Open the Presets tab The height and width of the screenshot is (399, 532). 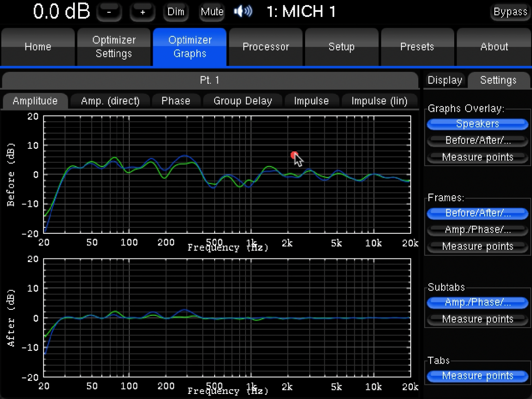[417, 47]
